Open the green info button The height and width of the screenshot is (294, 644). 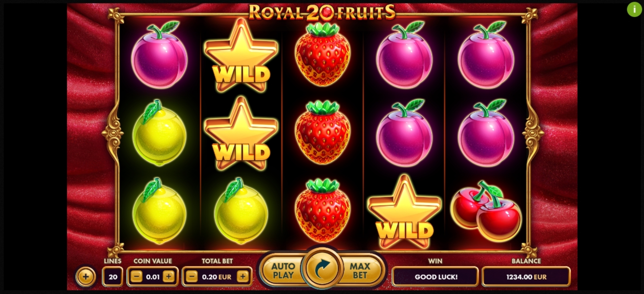634,9
